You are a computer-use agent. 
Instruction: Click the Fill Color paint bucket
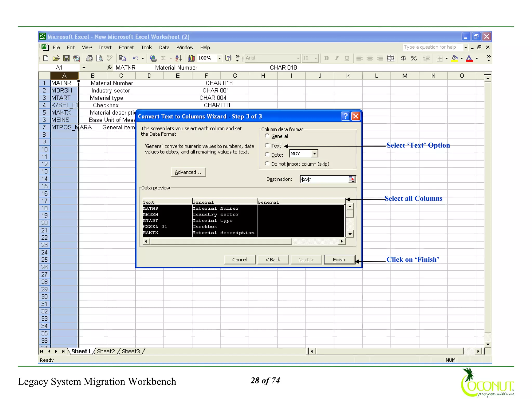(455, 58)
